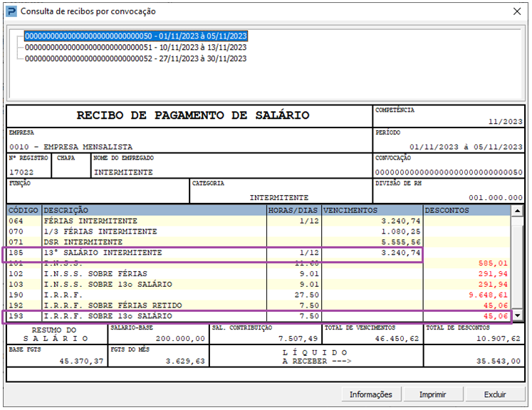Select the FÉRIAS INTERMITENTE row description
Image resolution: width=532 pixels, height=410 pixels.
point(90,221)
